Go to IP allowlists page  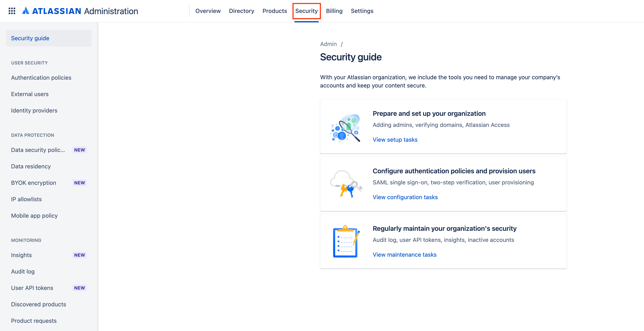tap(26, 199)
